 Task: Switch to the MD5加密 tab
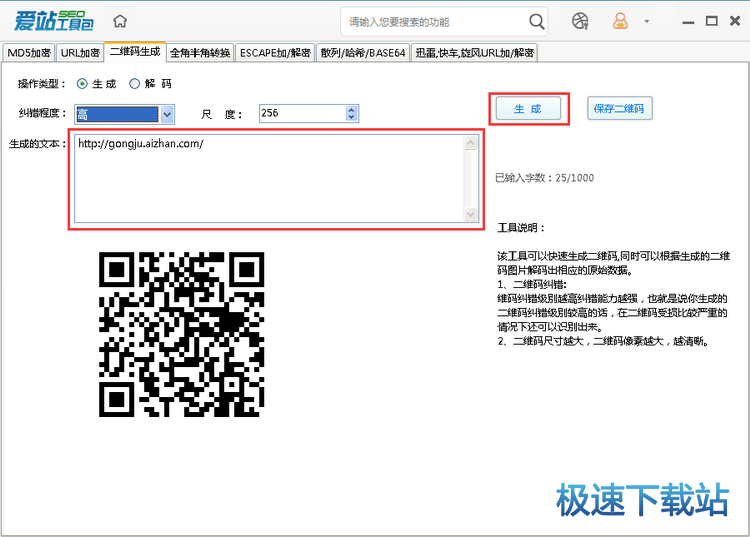tap(29, 53)
